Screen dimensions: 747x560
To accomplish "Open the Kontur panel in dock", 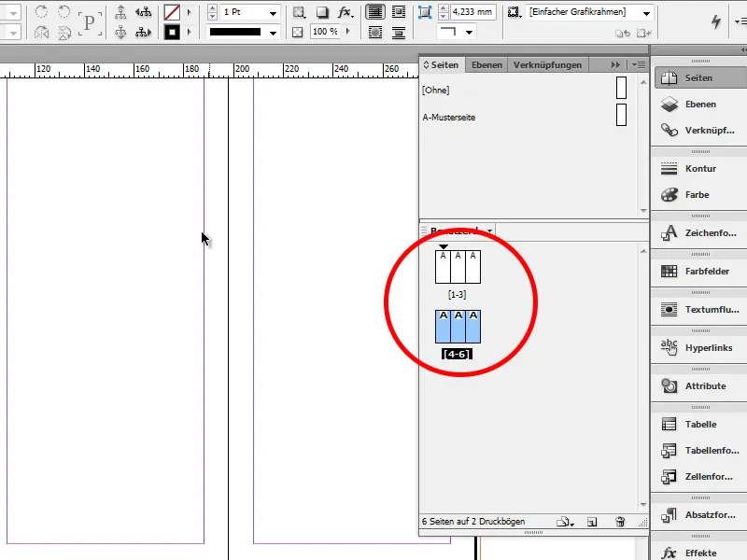I will [700, 169].
